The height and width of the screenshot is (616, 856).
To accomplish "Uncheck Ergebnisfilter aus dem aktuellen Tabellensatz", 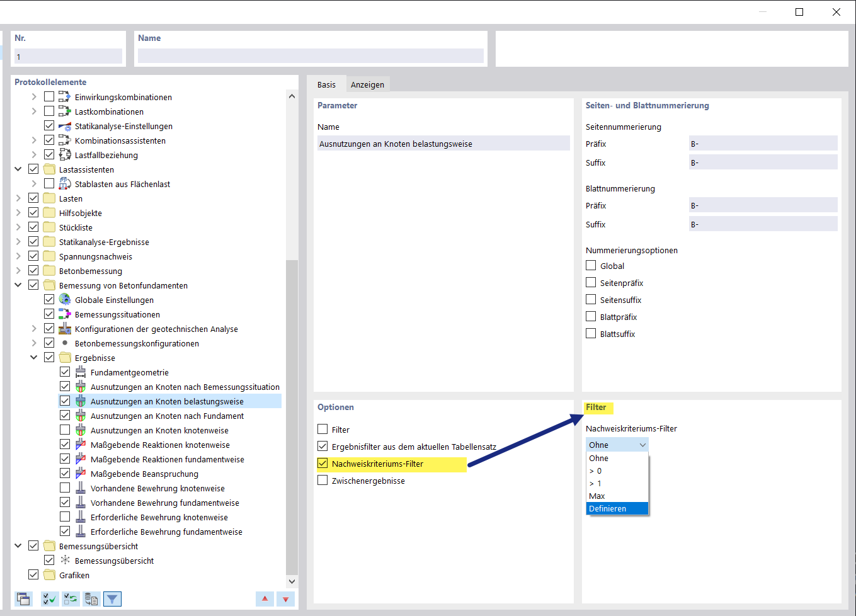I will (322, 447).
